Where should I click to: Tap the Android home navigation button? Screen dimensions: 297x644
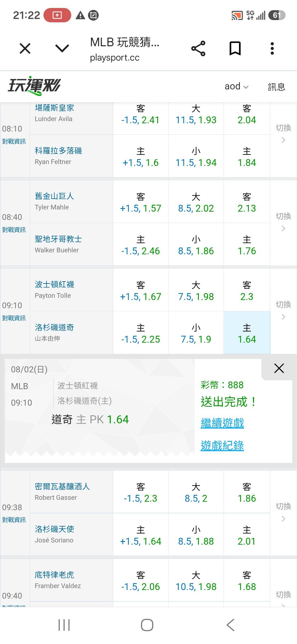(x=147, y=625)
